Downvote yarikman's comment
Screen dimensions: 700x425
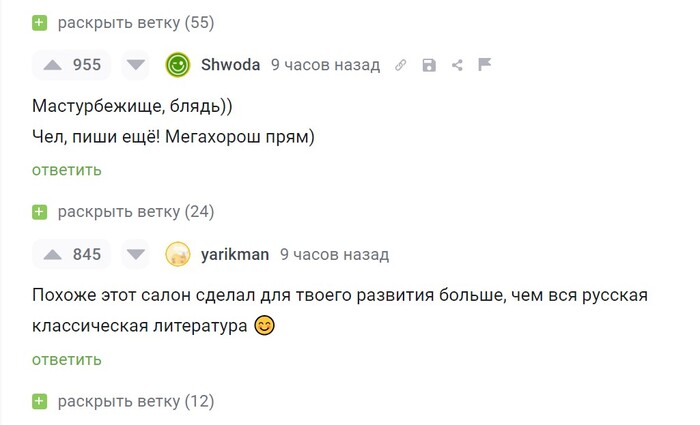[x=136, y=254]
